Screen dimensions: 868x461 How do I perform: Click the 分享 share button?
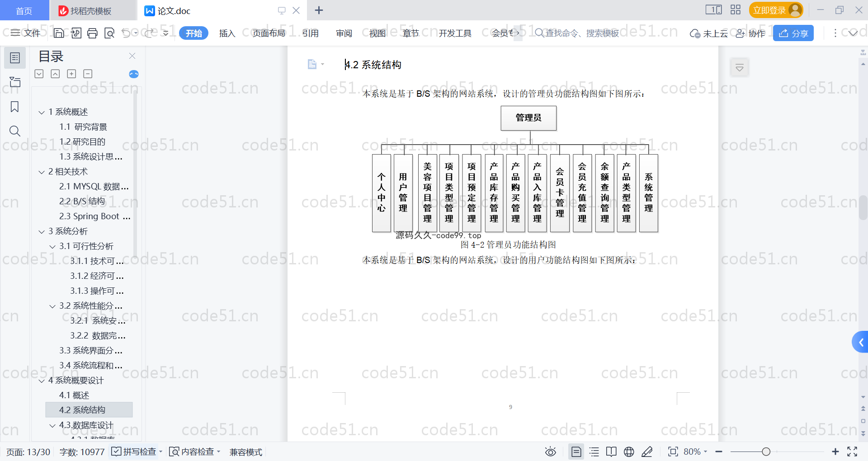793,33
